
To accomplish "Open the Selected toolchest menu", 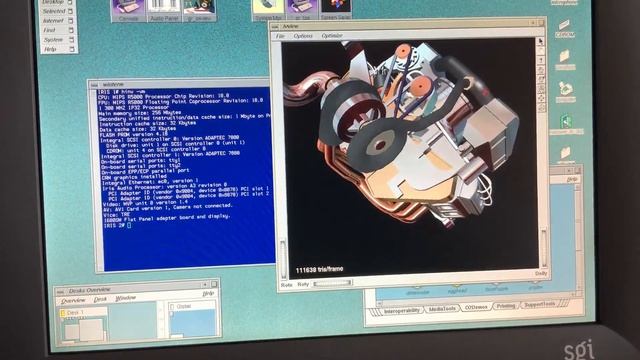I will 58,11.
